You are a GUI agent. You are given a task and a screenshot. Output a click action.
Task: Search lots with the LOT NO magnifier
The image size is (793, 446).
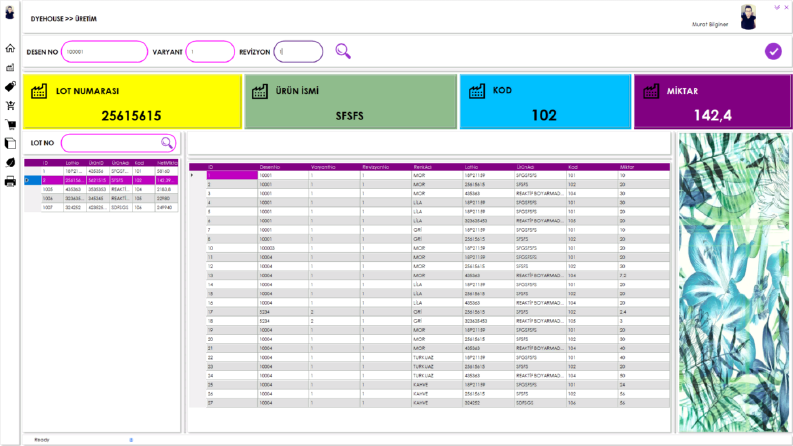(x=166, y=143)
